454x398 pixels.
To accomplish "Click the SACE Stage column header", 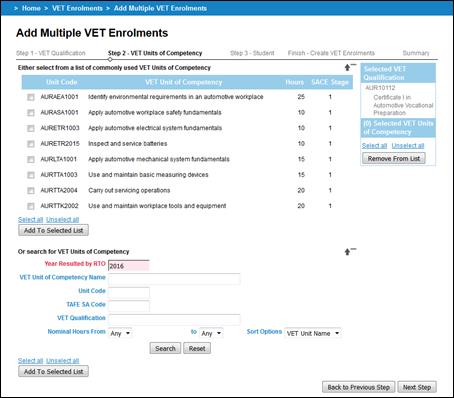I will coord(330,82).
